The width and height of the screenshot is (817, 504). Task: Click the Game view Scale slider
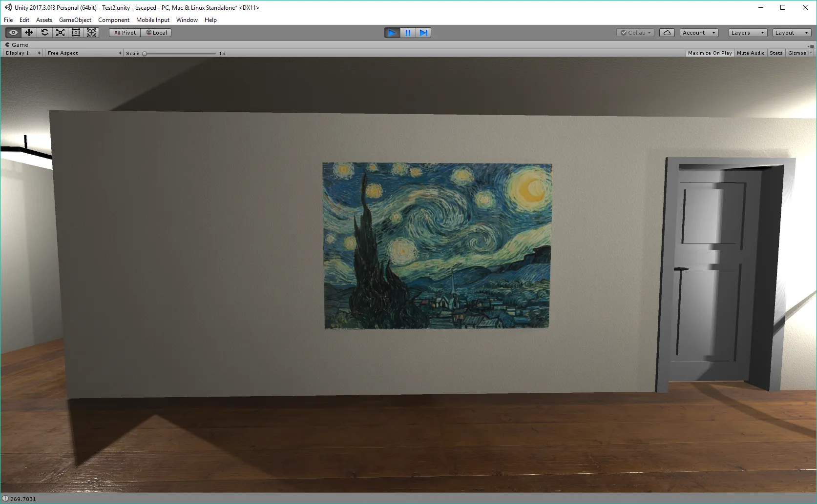pyautogui.click(x=180, y=54)
